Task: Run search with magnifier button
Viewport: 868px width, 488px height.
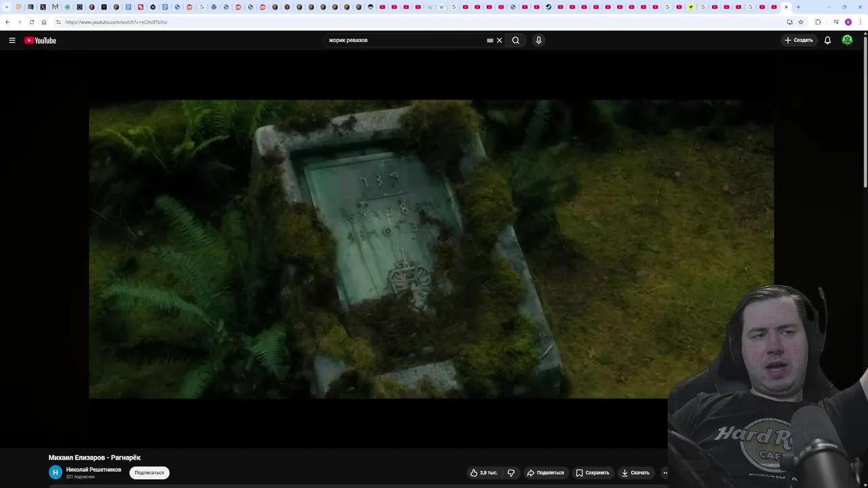Action: point(515,40)
